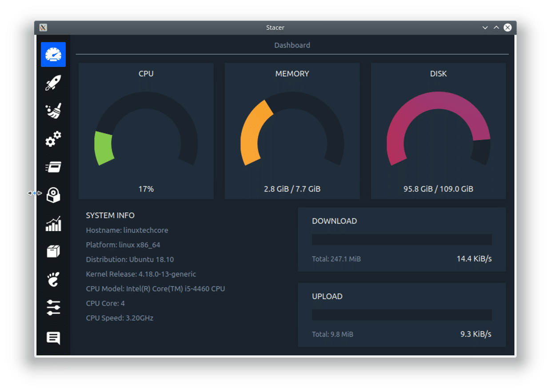This screenshot has height=392, width=551.
Task: Open Settings sliders icon in sidebar
Action: click(53, 308)
